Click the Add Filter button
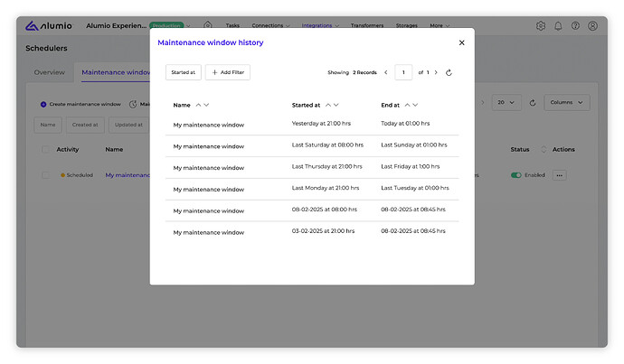Viewport: 624px width, 364px height. pos(228,72)
